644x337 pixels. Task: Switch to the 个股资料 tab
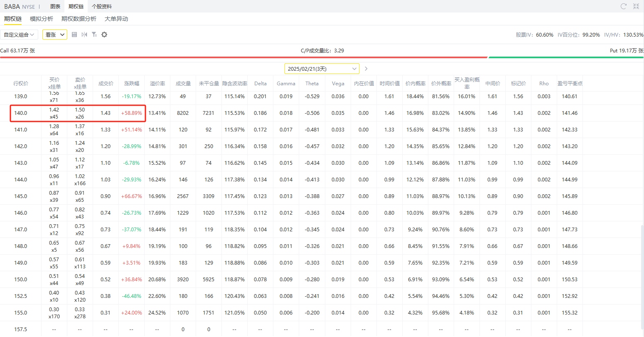coord(102,6)
